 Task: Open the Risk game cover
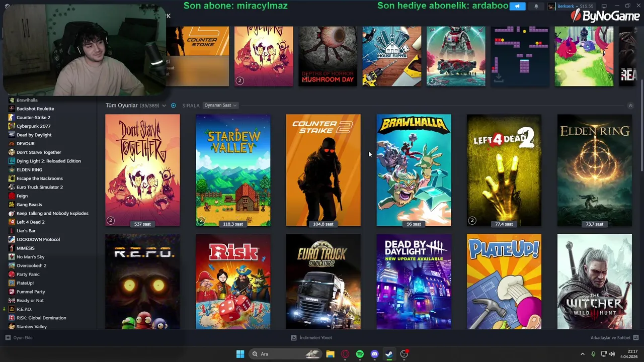pos(233,282)
